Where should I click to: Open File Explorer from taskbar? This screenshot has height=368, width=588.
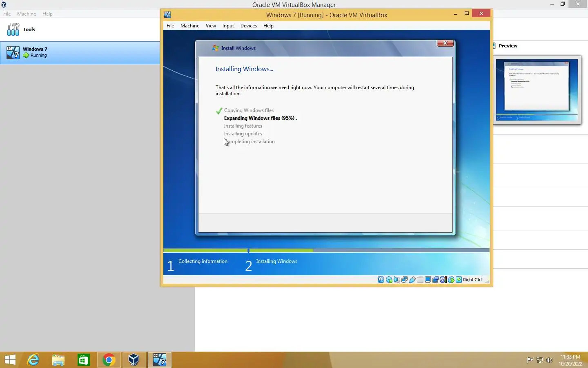[58, 360]
